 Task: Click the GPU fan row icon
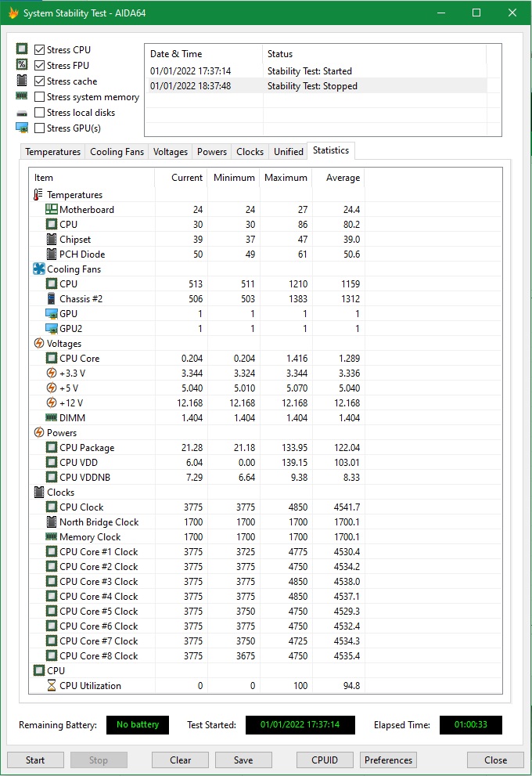point(52,314)
